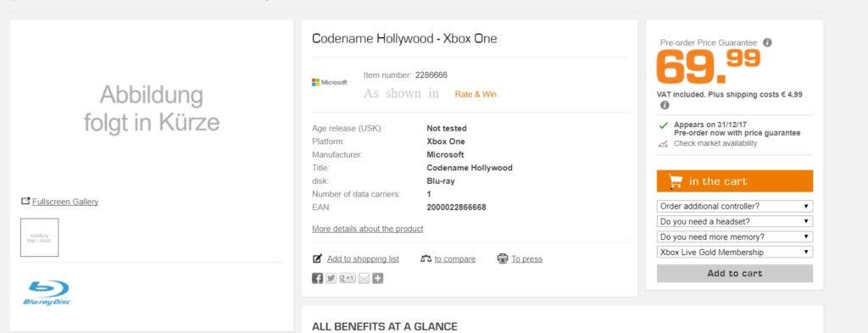This screenshot has width=868, height=333.
Task: Expand the Xbox Live Gold Membership dropdown
Action: point(735,253)
